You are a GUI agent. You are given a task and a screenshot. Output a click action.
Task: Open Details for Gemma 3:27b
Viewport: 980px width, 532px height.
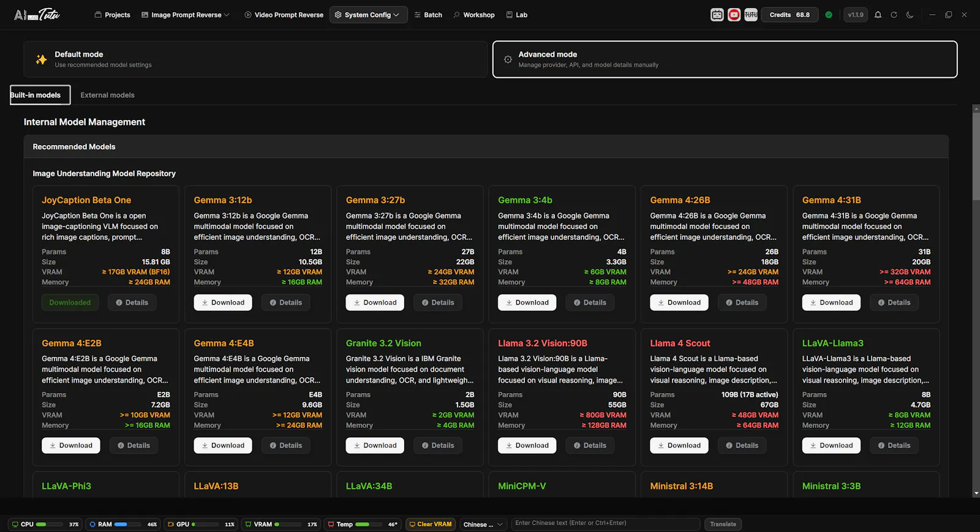(438, 302)
